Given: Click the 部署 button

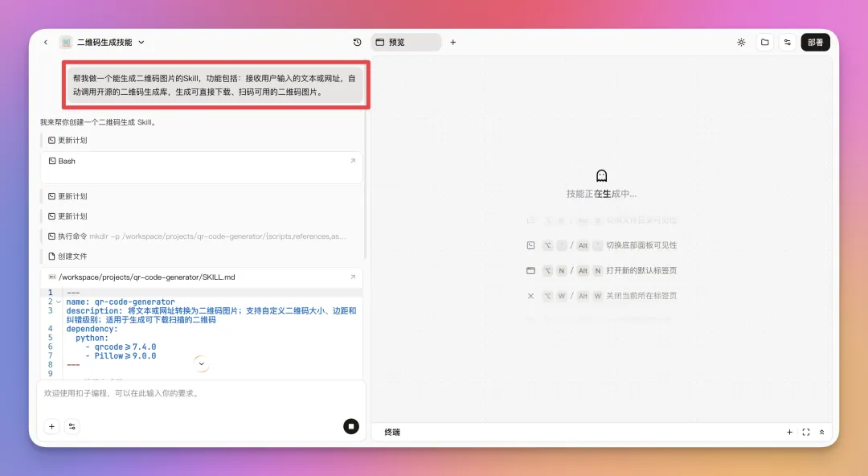Looking at the screenshot, I should pyautogui.click(x=816, y=42).
